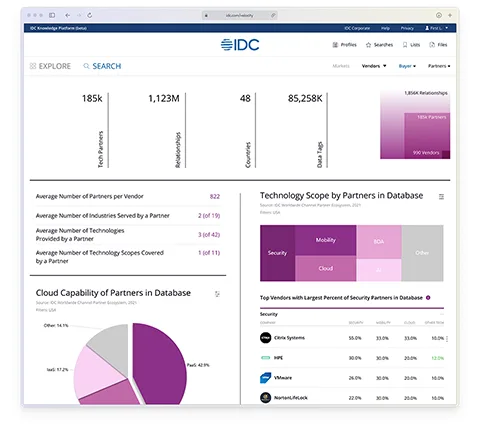Viewport: 480px width, 427px height.
Task: Click Citrix Systems company name
Action: pos(289,338)
